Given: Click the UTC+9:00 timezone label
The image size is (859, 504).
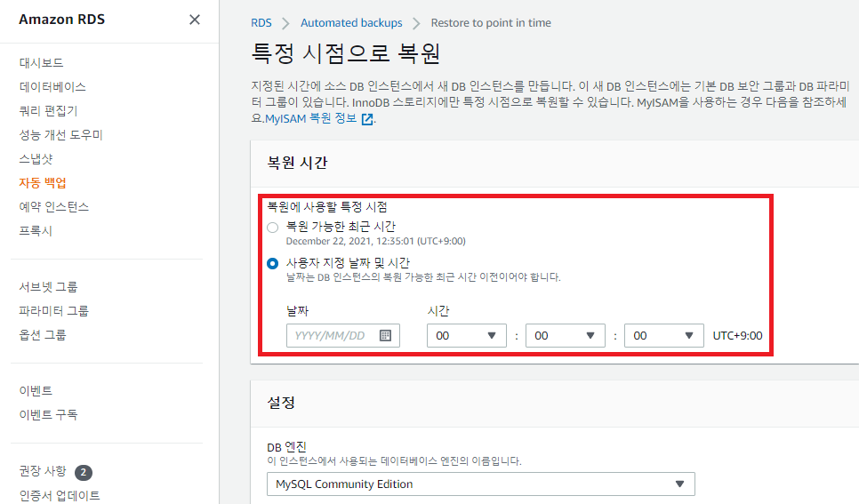Looking at the screenshot, I should point(737,336).
